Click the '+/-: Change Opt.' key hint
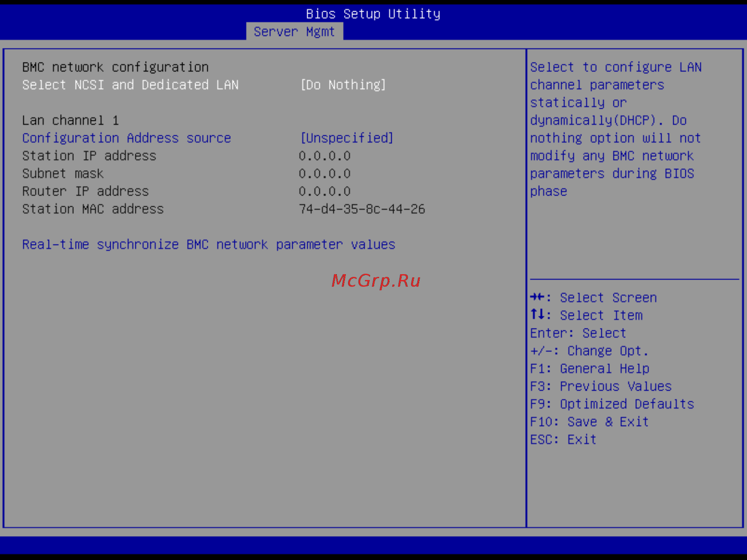747x560 pixels. [590, 351]
